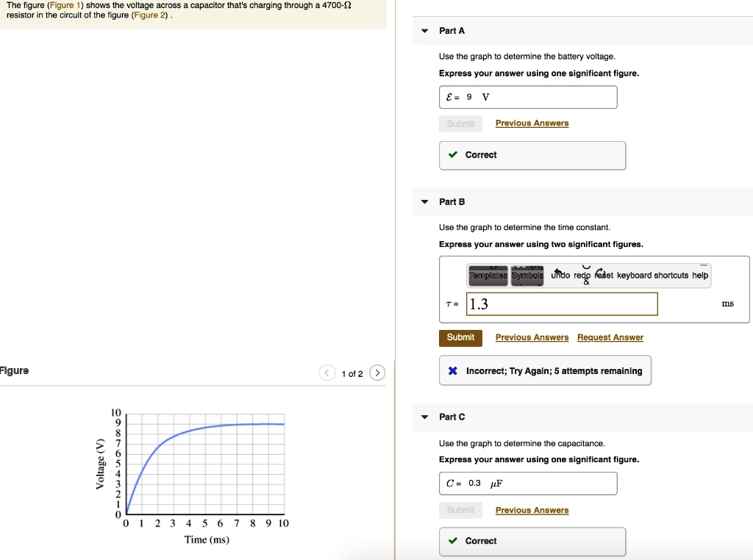Open Previous Answers for Part C

(x=532, y=510)
